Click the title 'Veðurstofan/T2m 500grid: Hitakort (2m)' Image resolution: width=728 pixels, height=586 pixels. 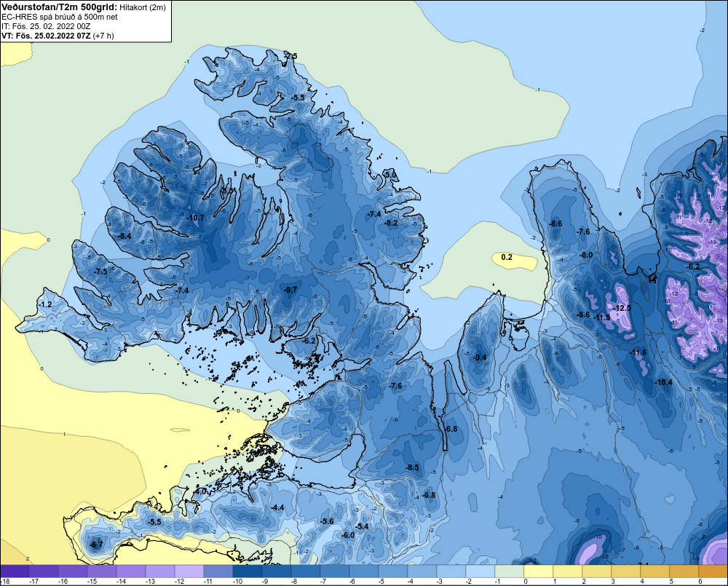[84, 7]
